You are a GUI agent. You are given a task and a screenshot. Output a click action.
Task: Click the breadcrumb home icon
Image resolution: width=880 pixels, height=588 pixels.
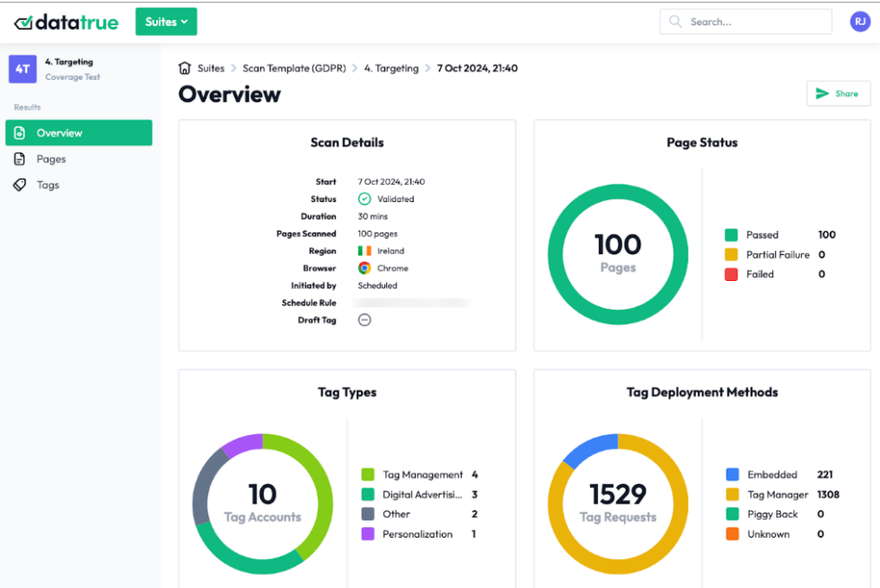coord(185,68)
